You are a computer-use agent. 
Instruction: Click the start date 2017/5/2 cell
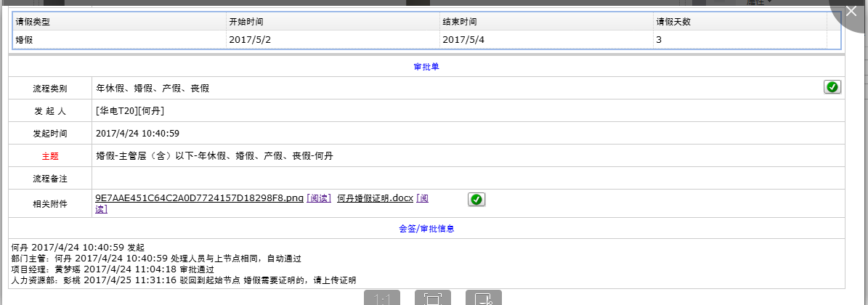coord(250,40)
